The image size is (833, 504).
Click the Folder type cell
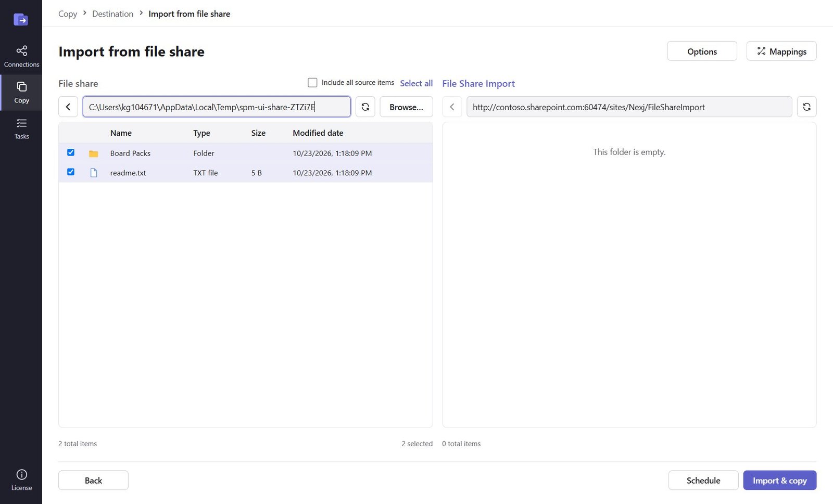pos(204,153)
